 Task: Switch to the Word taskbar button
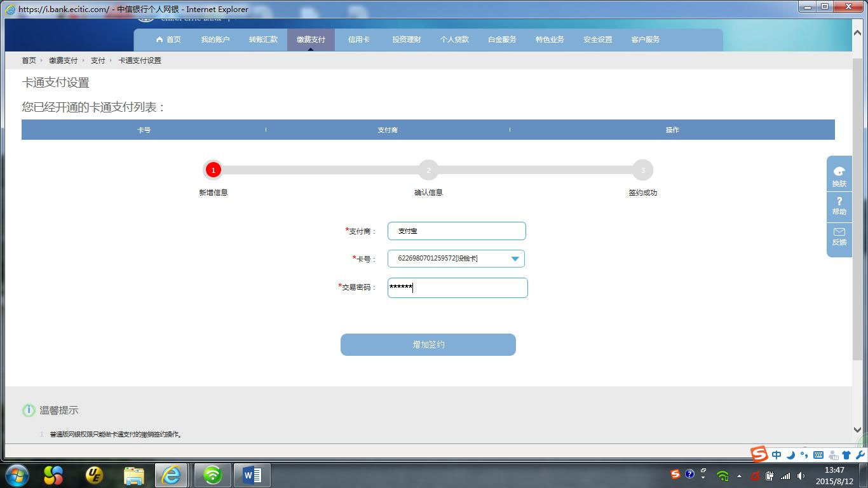coord(253,475)
